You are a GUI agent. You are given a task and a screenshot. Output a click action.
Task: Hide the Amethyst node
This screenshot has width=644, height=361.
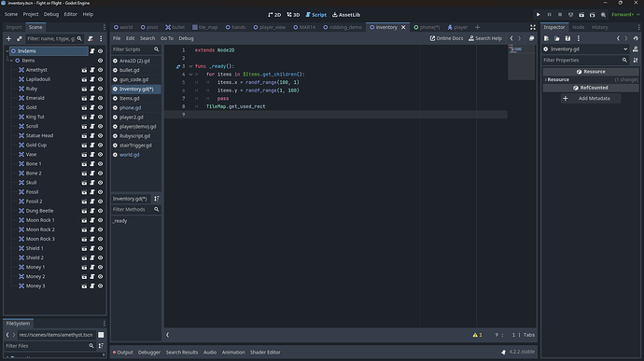pyautogui.click(x=100, y=70)
